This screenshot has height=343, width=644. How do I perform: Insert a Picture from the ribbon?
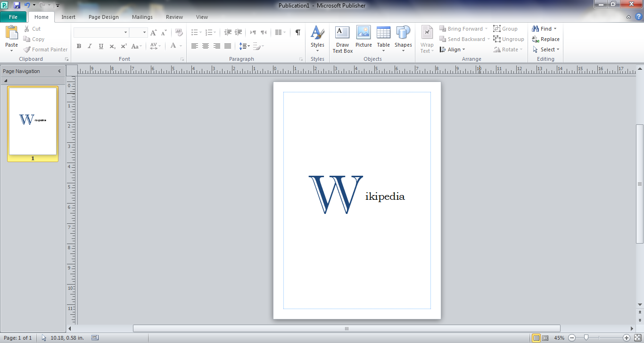pyautogui.click(x=363, y=33)
